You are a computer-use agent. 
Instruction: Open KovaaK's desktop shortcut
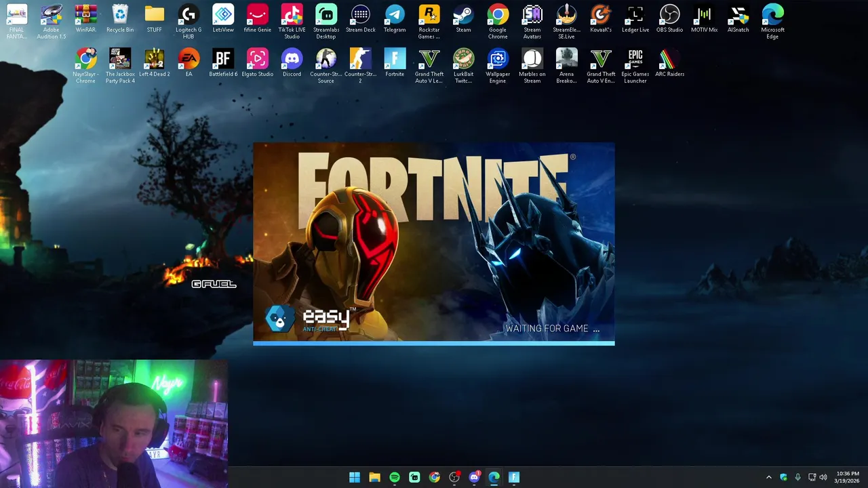(x=601, y=19)
